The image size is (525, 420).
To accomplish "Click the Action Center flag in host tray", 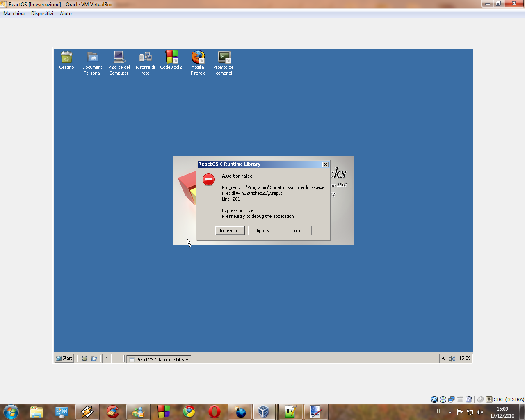I will pos(460,412).
